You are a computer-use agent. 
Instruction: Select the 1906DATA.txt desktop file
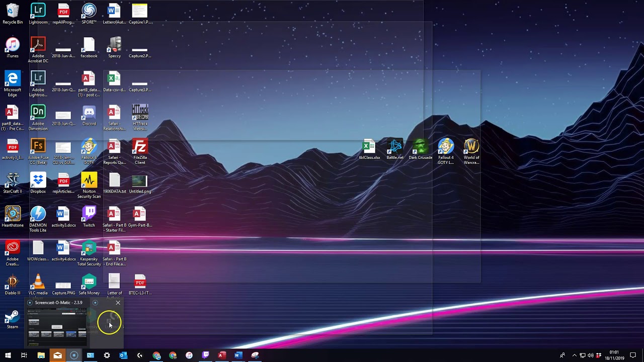coord(115,183)
